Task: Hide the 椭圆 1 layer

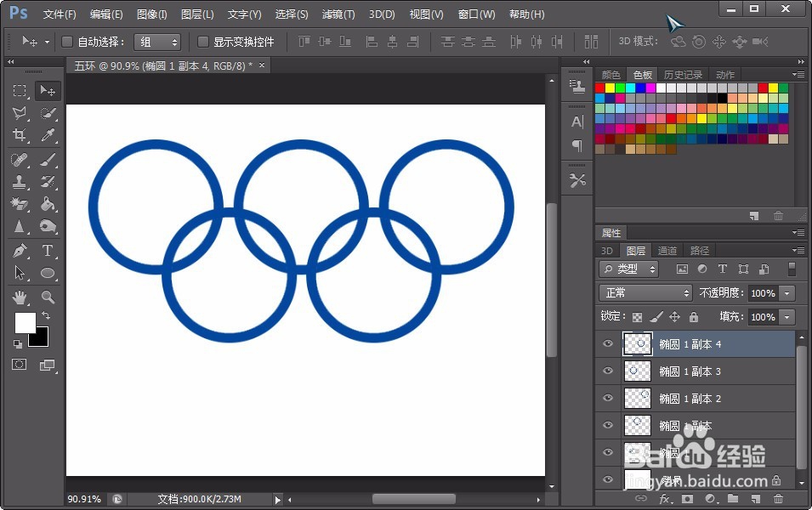Action: point(608,452)
